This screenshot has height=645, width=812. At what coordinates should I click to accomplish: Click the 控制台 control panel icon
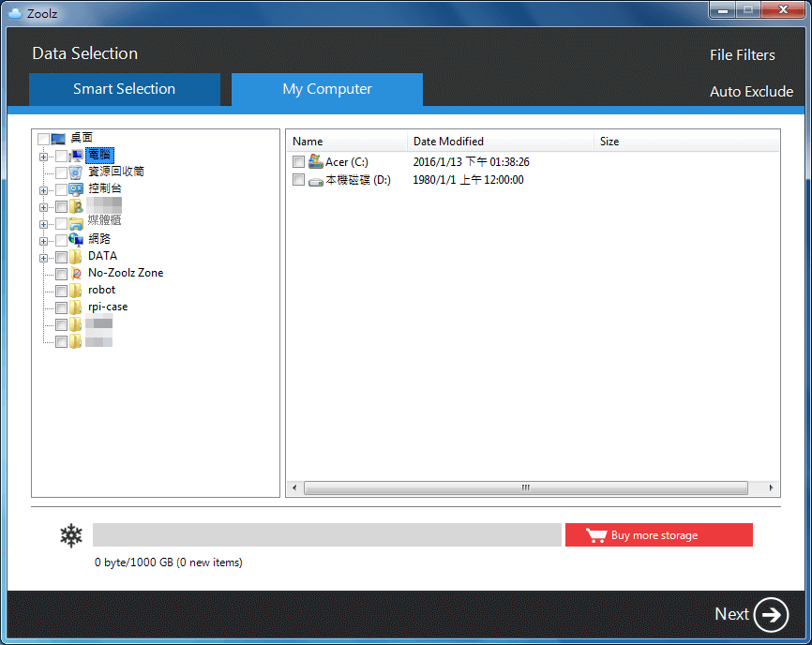click(77, 188)
